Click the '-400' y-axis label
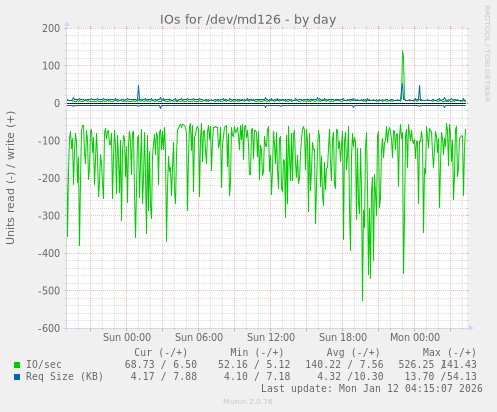Screen dimensions: 497x412 pyautogui.click(x=49, y=253)
